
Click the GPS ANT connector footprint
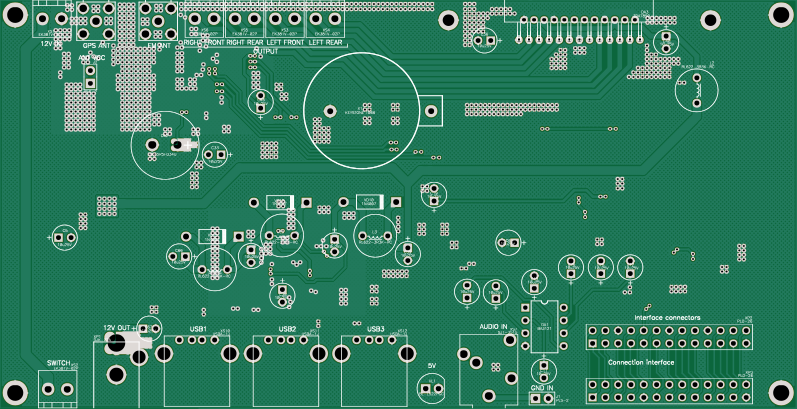click(x=96, y=22)
